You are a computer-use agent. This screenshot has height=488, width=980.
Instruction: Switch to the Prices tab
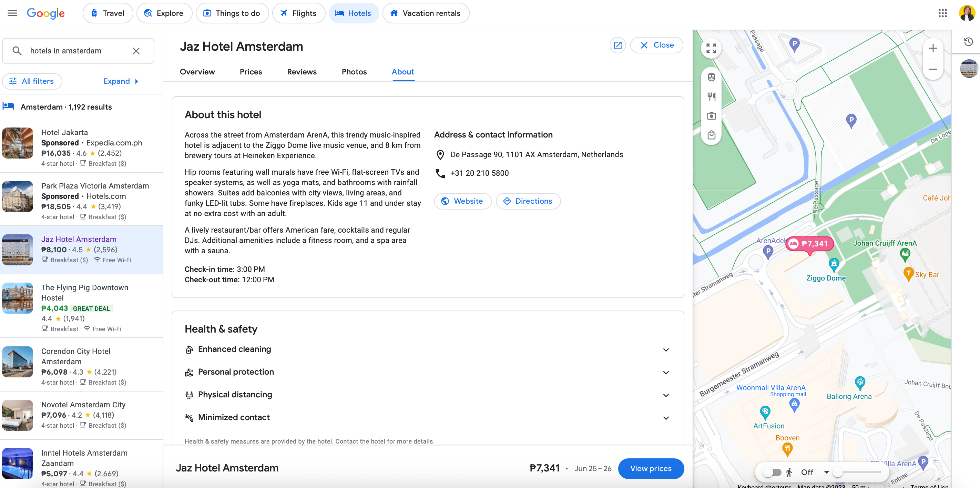coord(251,72)
